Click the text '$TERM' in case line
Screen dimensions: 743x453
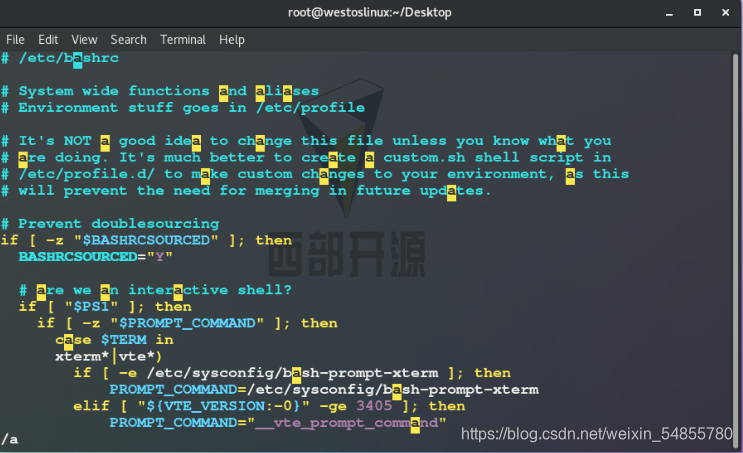124,340
